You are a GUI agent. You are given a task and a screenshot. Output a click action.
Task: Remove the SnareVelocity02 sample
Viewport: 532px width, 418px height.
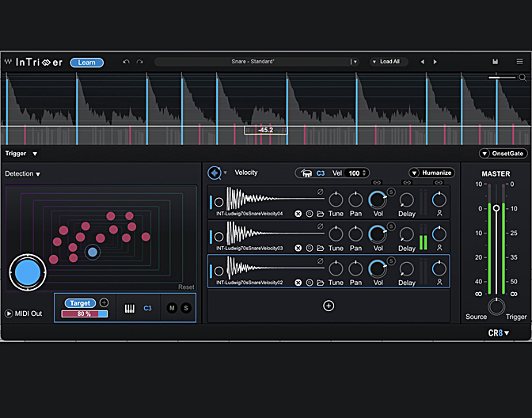[298, 283]
